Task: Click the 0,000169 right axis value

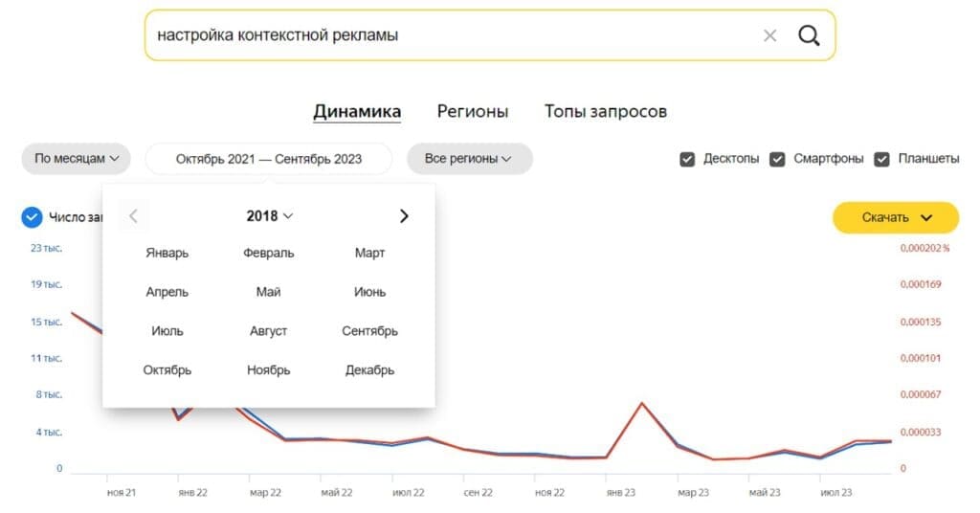Action: click(x=921, y=284)
